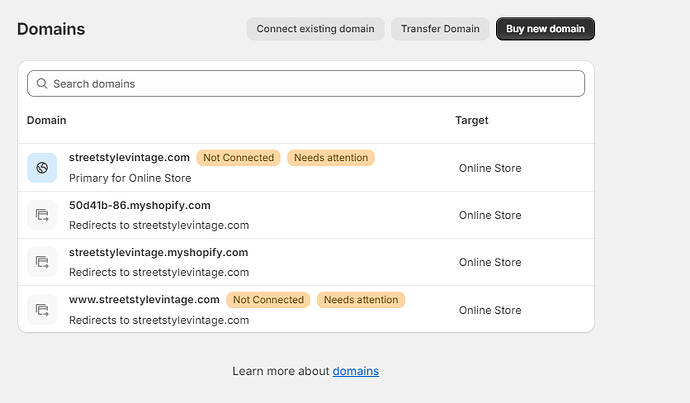Click the Domain column header
The width and height of the screenshot is (690, 403).
tap(47, 120)
